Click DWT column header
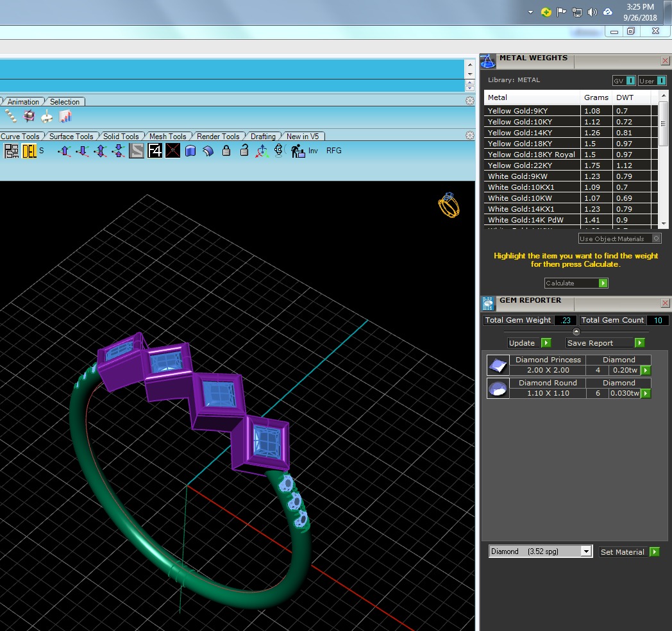 tap(632, 97)
